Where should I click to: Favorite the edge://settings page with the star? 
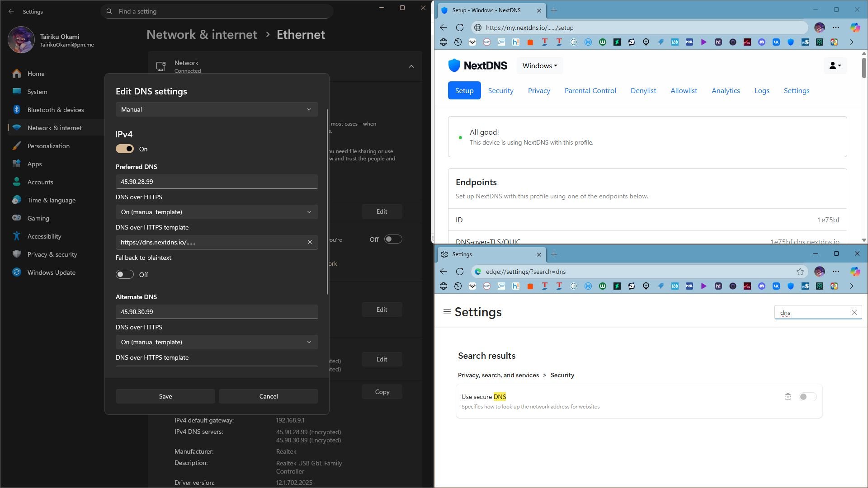pyautogui.click(x=800, y=272)
